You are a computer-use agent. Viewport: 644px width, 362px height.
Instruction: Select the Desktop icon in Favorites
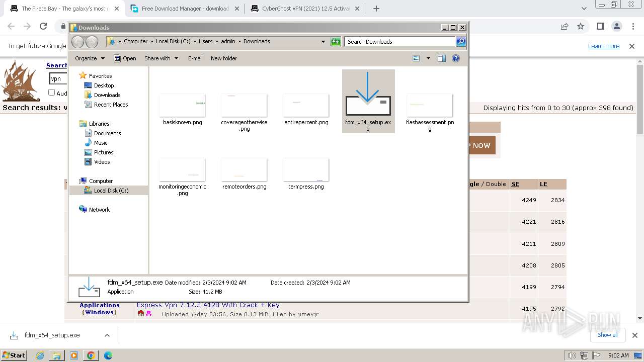[x=88, y=85]
